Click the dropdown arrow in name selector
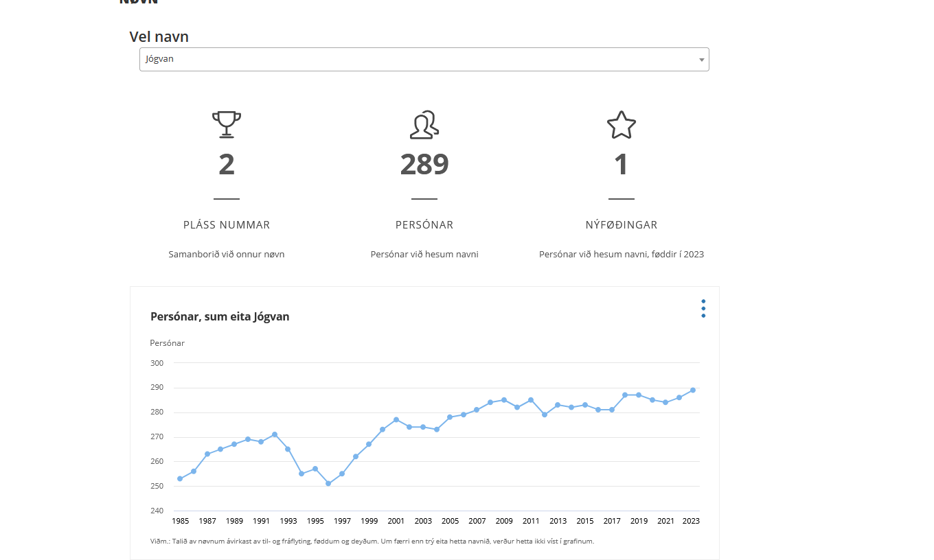The height and width of the screenshot is (560, 934). click(x=701, y=60)
